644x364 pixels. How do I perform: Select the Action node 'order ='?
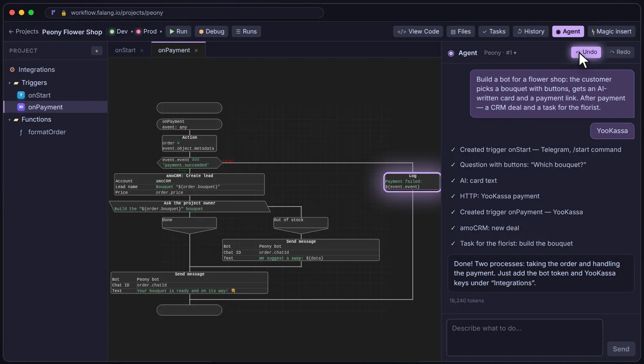tap(189, 143)
